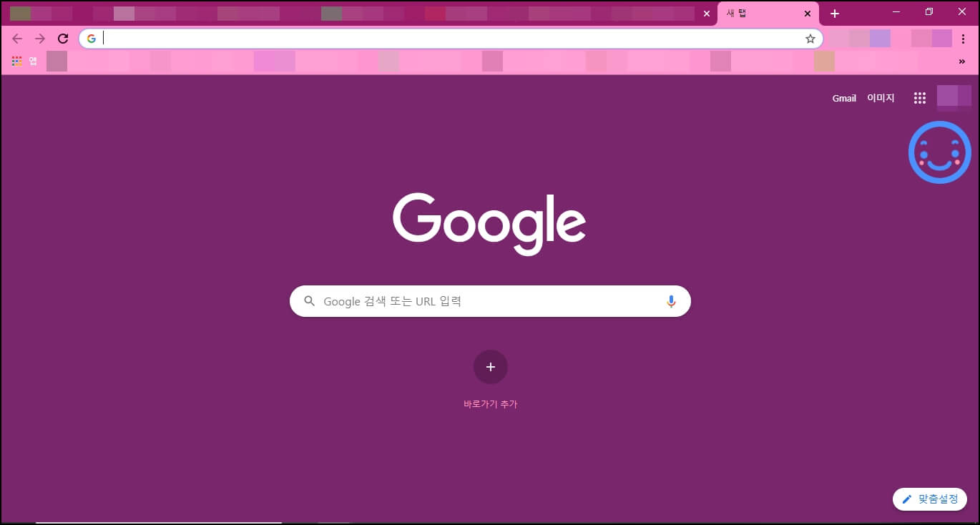Open the 맞춤설정 customize button
This screenshot has height=525, width=980.
tap(930, 499)
